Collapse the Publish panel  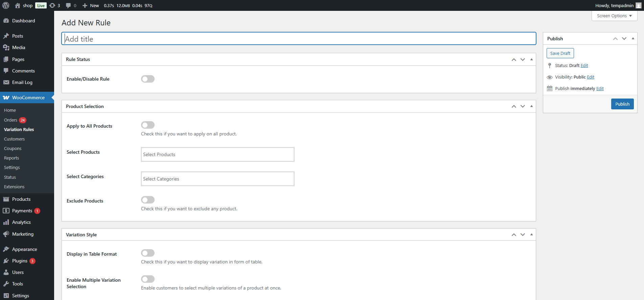[633, 39]
